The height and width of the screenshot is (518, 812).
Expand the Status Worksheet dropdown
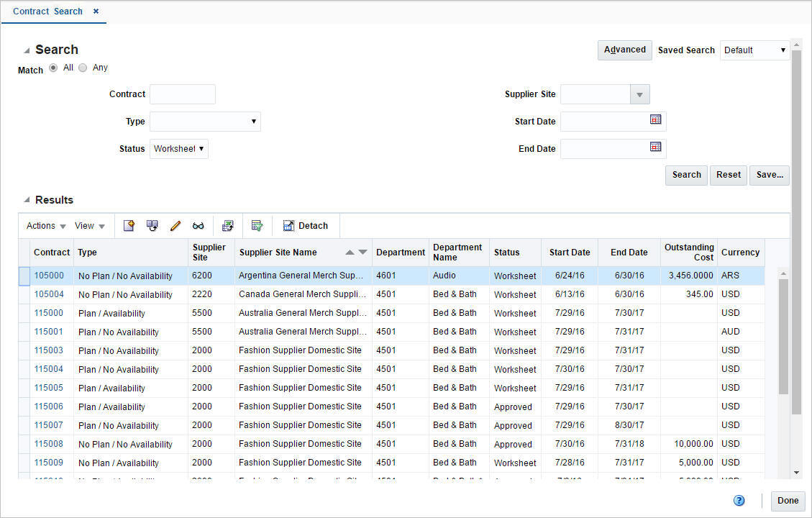tap(200, 148)
